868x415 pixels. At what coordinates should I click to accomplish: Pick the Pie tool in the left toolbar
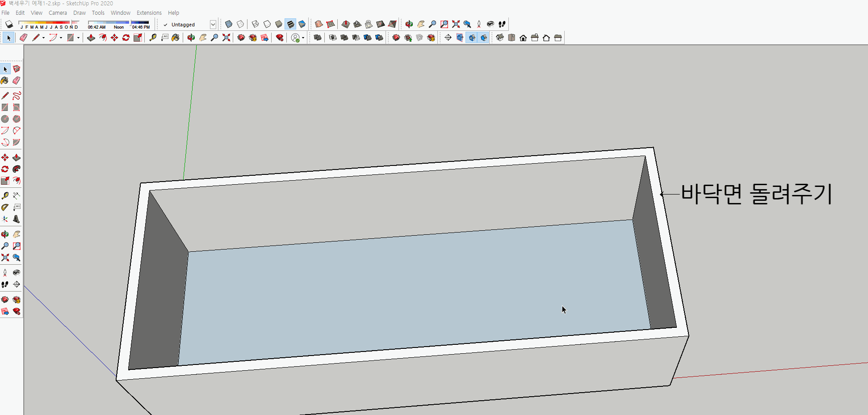pyautogui.click(x=17, y=142)
